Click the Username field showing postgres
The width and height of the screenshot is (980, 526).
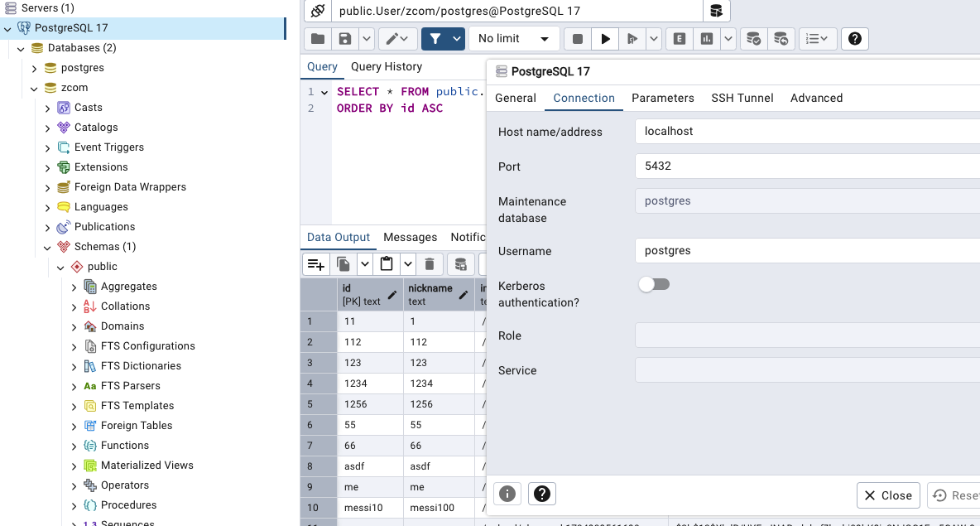click(808, 251)
